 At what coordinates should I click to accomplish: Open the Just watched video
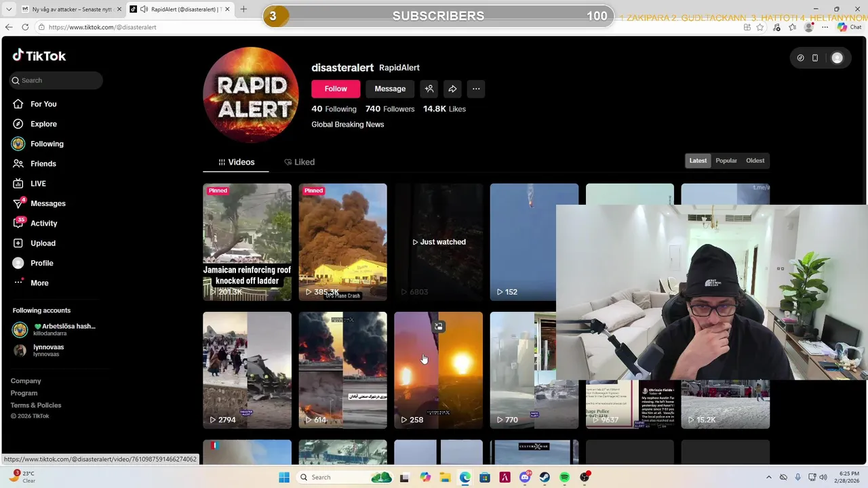(439, 242)
